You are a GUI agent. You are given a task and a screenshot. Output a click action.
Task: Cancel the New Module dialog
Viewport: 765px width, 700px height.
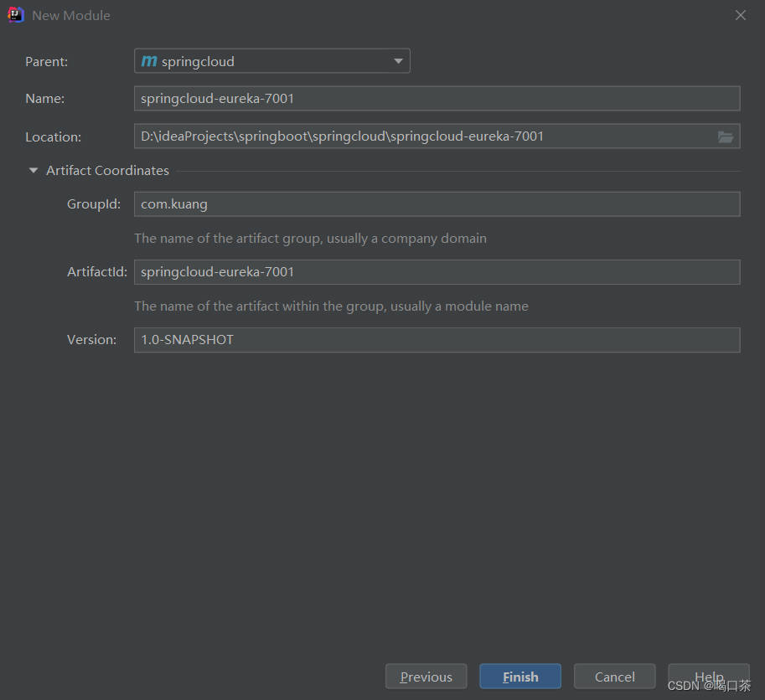coord(614,676)
